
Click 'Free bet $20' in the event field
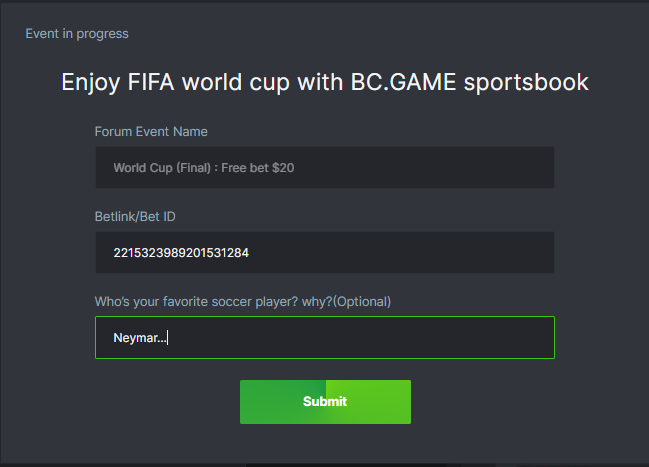pos(258,168)
